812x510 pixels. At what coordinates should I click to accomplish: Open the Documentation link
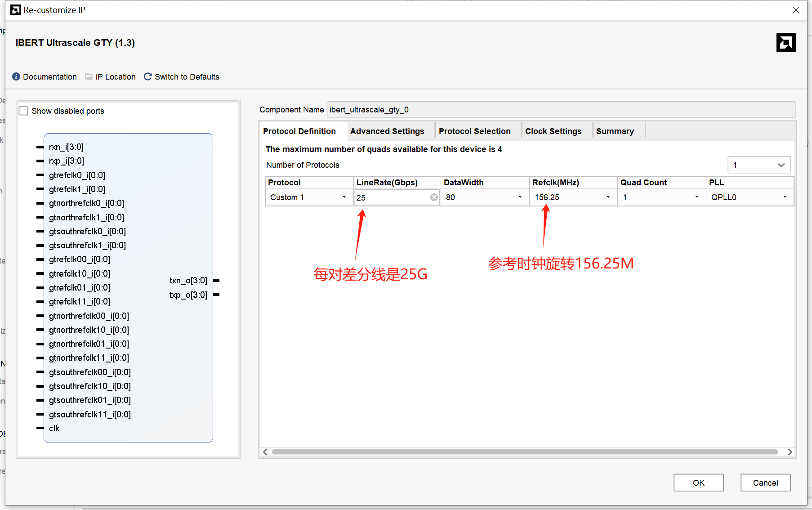tap(50, 76)
